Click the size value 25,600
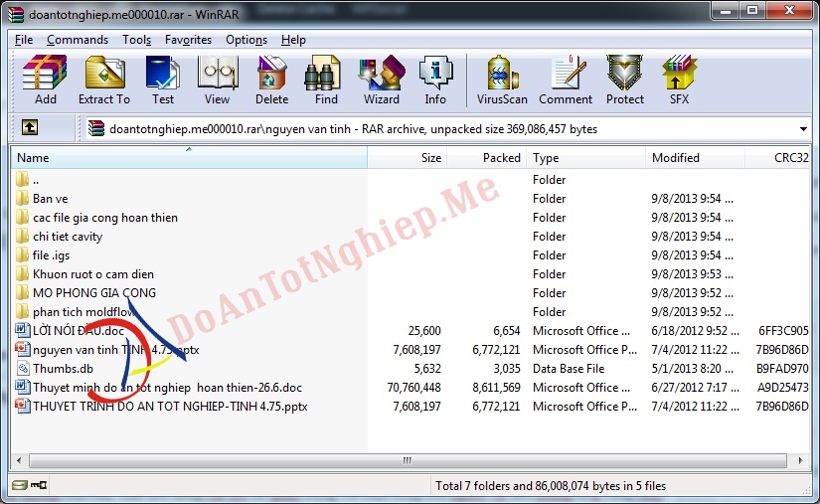Screen dimensions: 820x504 [424, 330]
